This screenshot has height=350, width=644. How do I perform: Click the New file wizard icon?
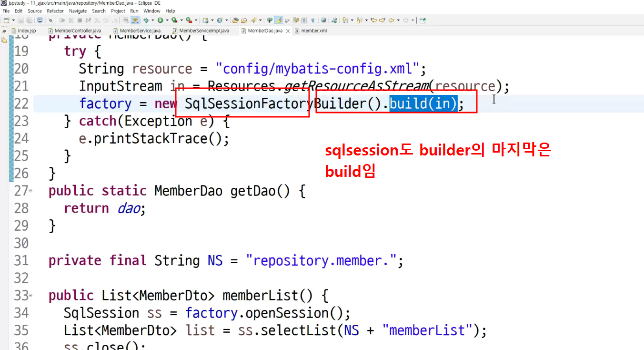pos(6,21)
